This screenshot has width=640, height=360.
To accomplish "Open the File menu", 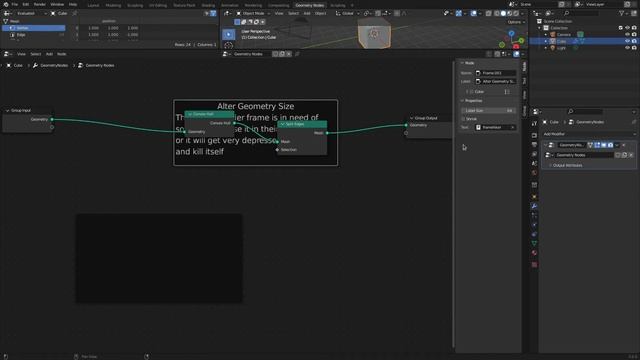I will [15, 4].
